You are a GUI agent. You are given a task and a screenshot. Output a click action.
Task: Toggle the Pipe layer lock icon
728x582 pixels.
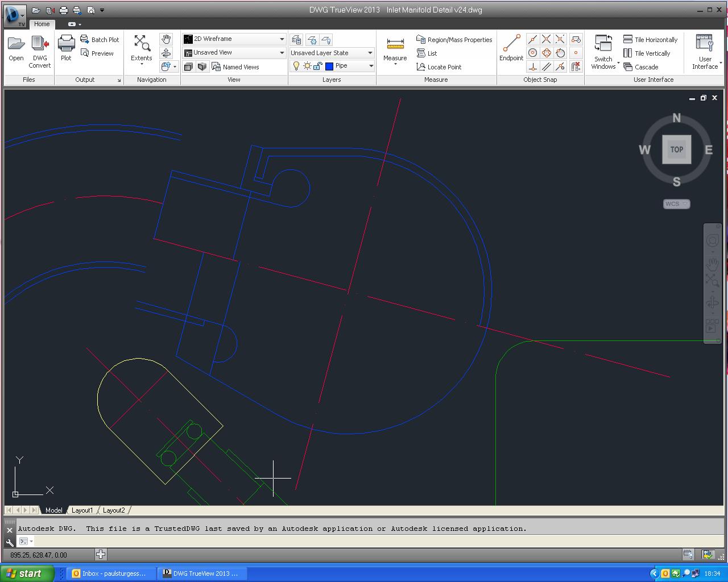[318, 66]
